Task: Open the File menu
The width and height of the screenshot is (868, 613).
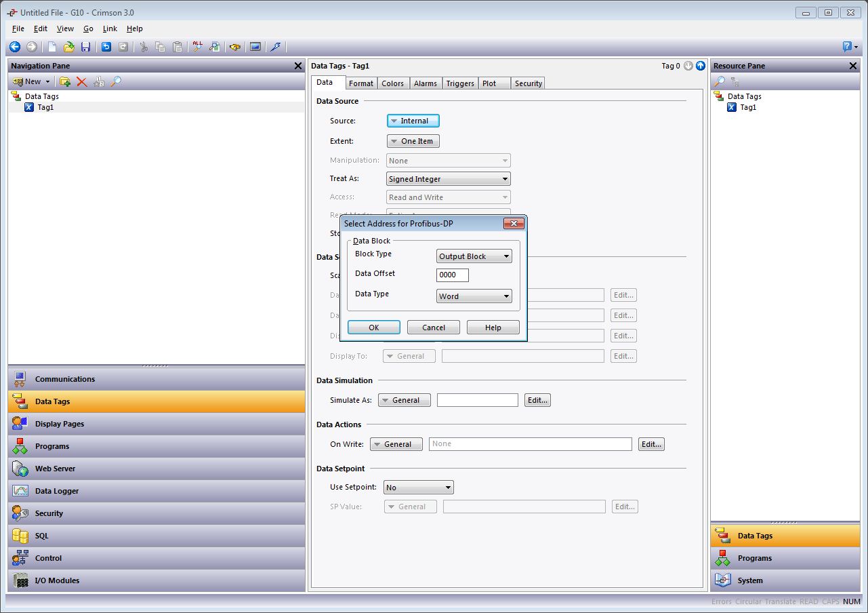Action: 18,28
